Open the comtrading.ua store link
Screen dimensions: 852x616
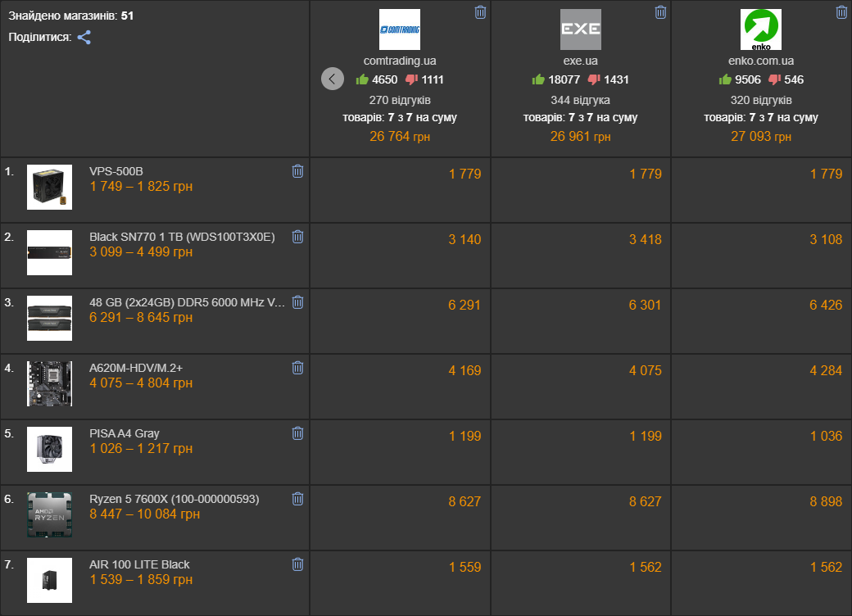point(400,61)
